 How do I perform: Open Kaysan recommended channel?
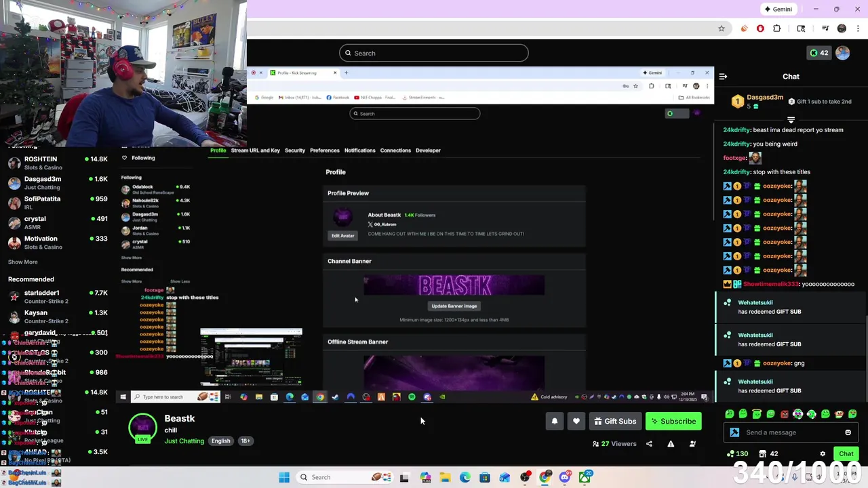pos(58,317)
